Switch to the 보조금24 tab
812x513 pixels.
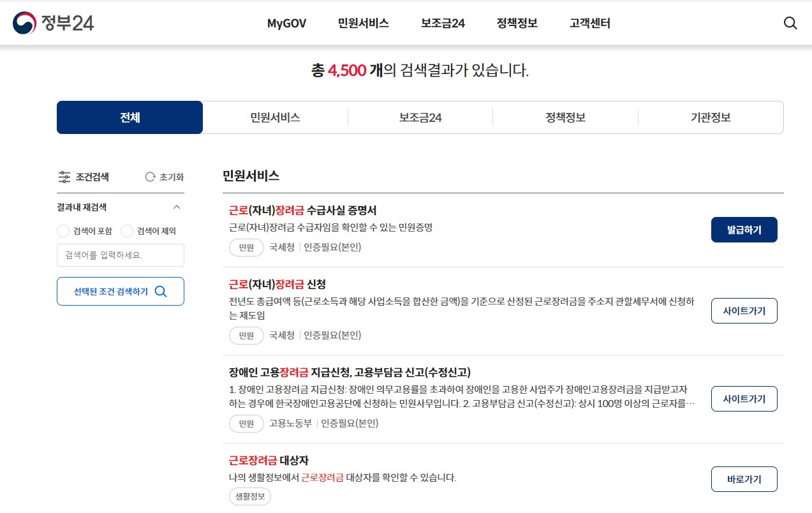pos(420,117)
